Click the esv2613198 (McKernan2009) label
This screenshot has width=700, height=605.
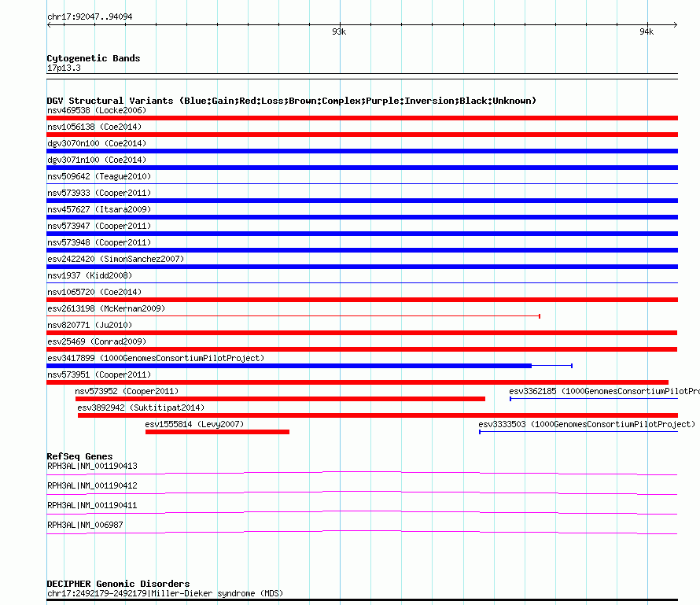tap(106, 308)
